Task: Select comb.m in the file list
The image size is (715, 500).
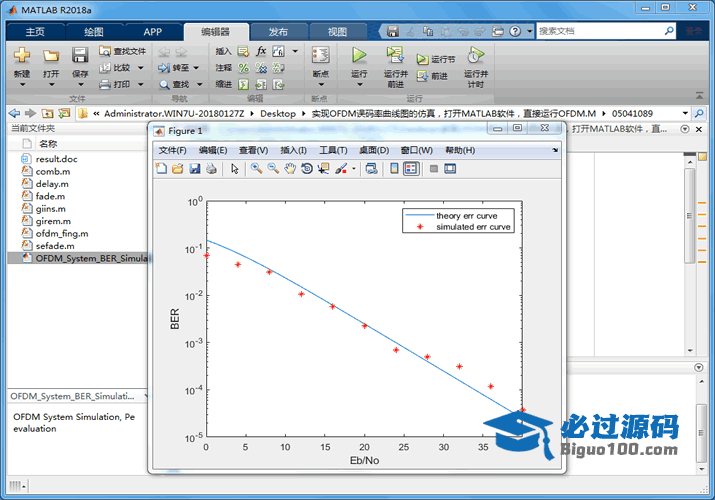Action: click(53, 171)
